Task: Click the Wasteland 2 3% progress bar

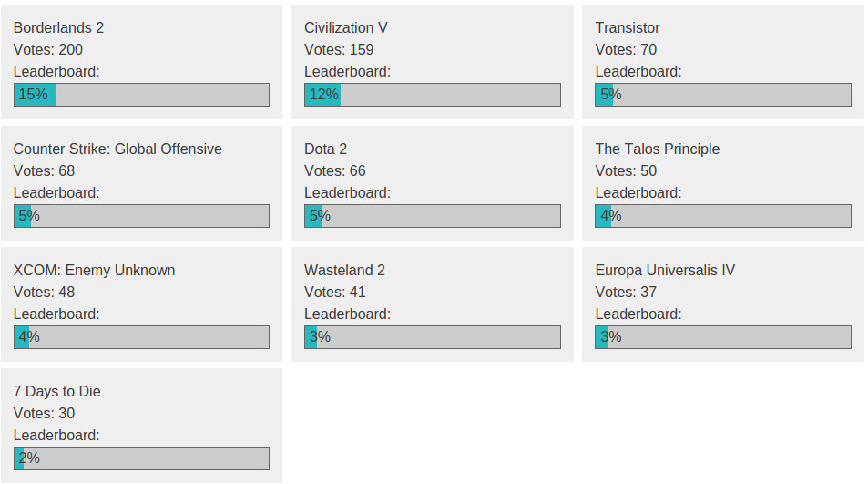Action: (433, 337)
